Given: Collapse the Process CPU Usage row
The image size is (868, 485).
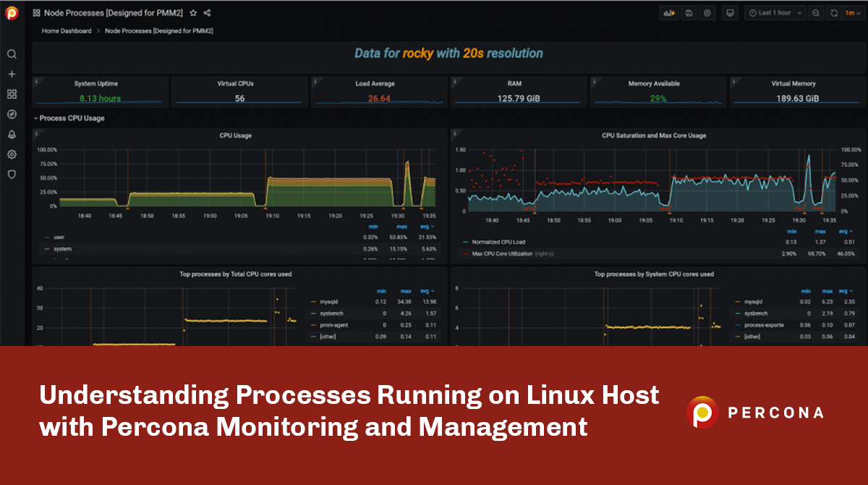Looking at the screenshot, I should tap(35, 118).
